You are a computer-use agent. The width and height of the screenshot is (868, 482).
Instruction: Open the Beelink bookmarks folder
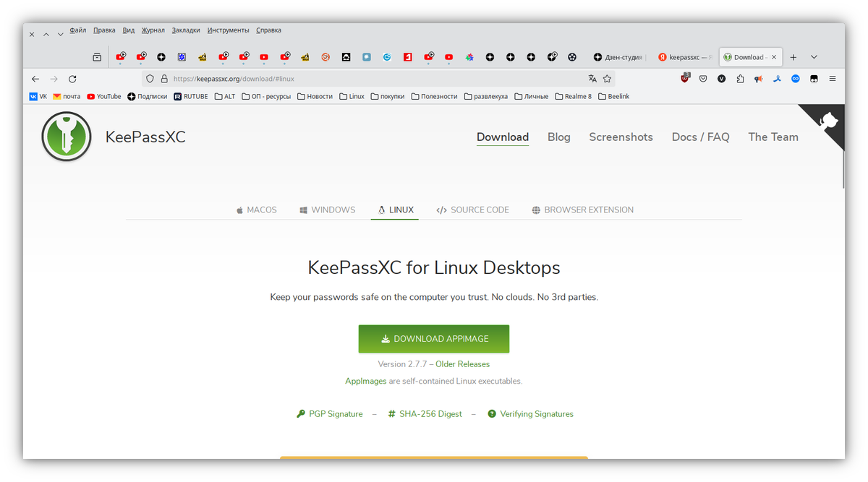coord(614,96)
